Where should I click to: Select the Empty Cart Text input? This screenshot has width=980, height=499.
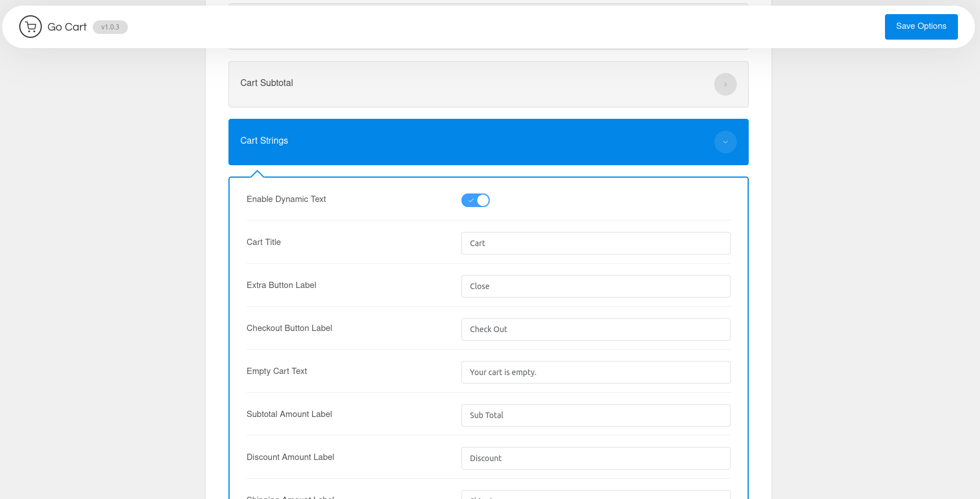[595, 372]
